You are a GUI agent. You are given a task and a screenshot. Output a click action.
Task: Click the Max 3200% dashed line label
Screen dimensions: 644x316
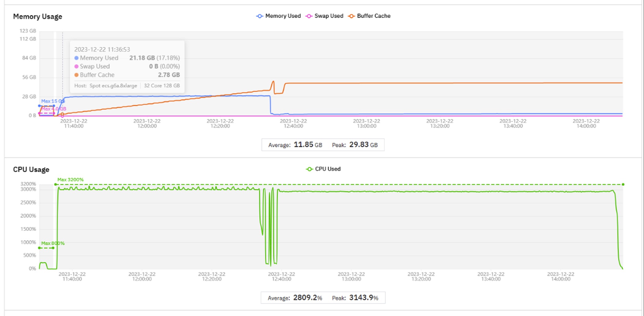(x=70, y=180)
